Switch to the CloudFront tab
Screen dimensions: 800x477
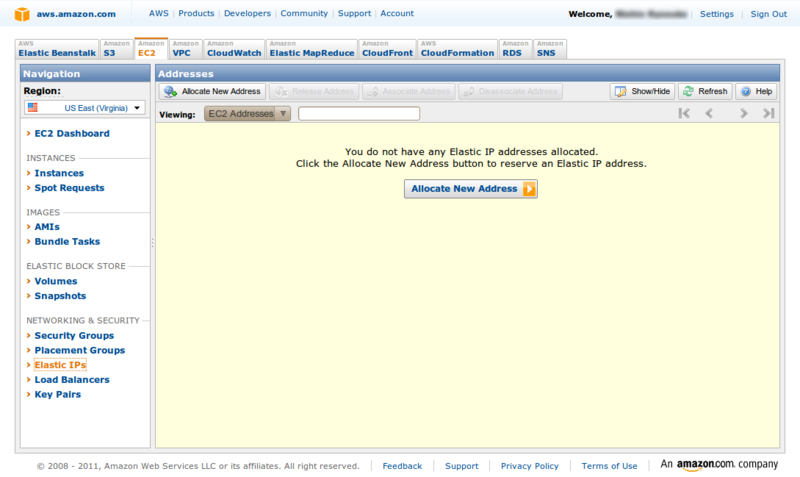pyautogui.click(x=387, y=49)
